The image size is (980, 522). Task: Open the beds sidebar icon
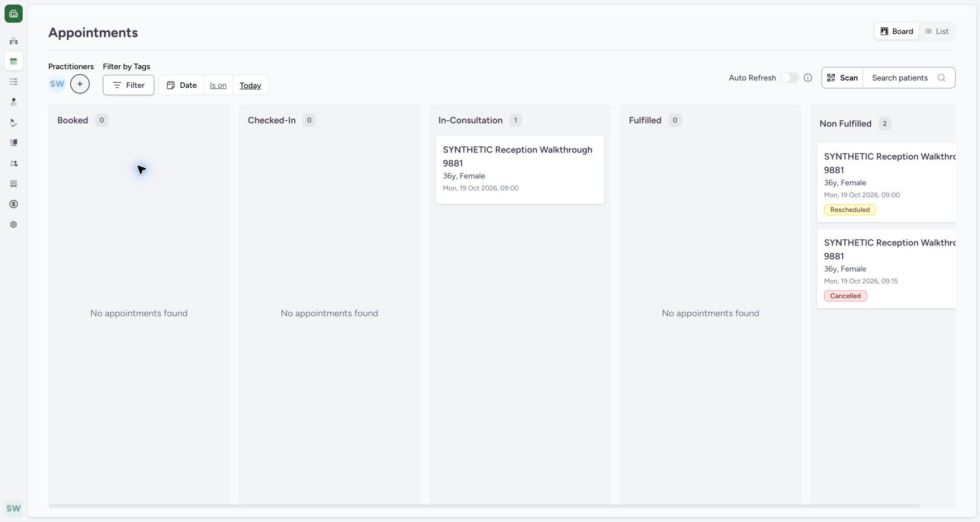click(x=14, y=184)
